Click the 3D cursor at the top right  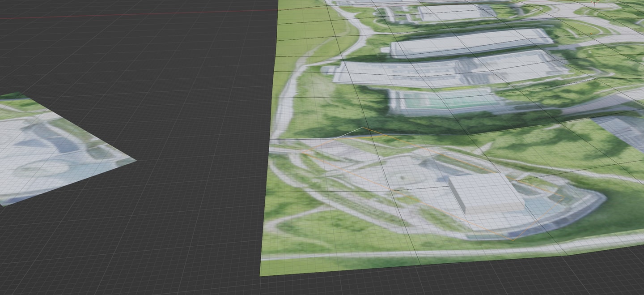[595, 3]
